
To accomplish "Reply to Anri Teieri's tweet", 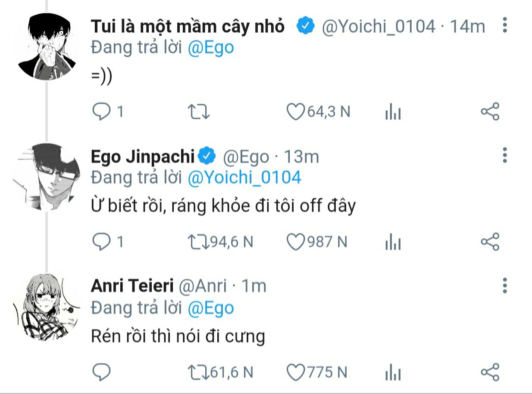I will point(102,372).
